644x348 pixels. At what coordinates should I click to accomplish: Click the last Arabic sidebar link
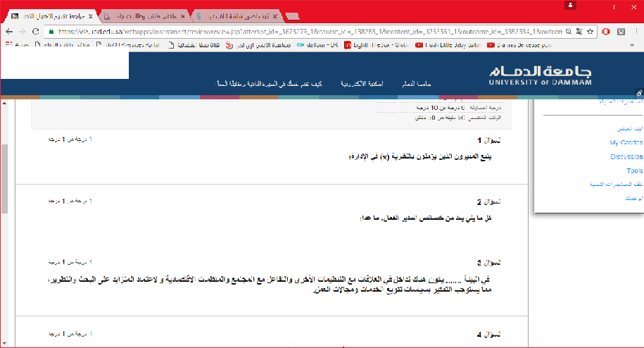tap(633, 199)
